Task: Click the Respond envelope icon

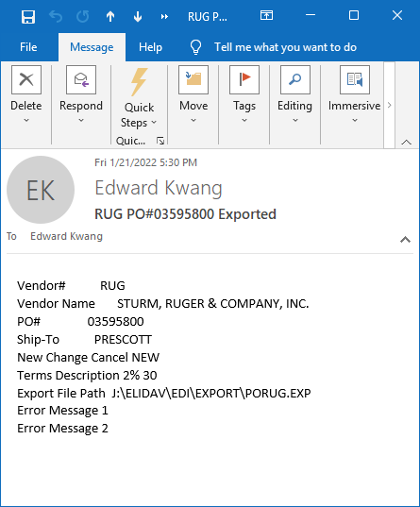Action: pos(81,79)
